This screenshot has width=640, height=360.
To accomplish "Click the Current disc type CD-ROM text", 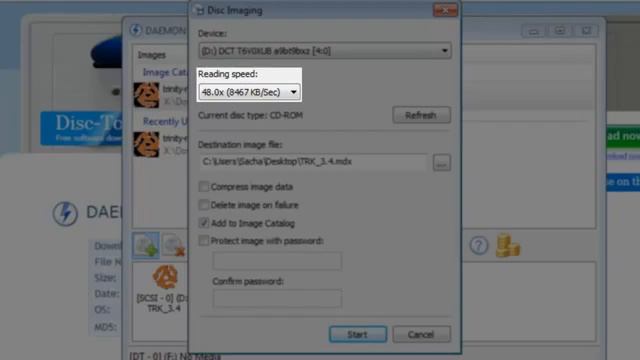I will tap(250, 116).
